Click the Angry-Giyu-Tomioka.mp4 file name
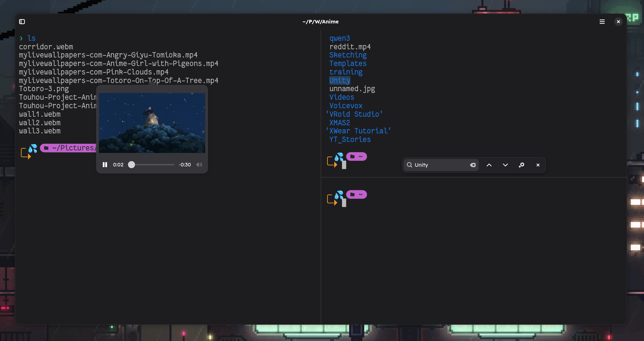This screenshot has width=644, height=341. [108, 55]
